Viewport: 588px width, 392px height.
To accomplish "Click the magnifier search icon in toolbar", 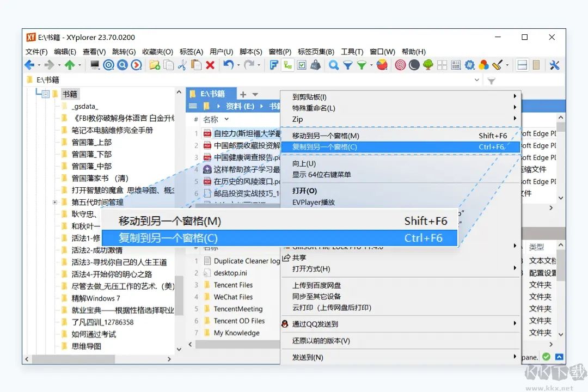I will point(333,65).
